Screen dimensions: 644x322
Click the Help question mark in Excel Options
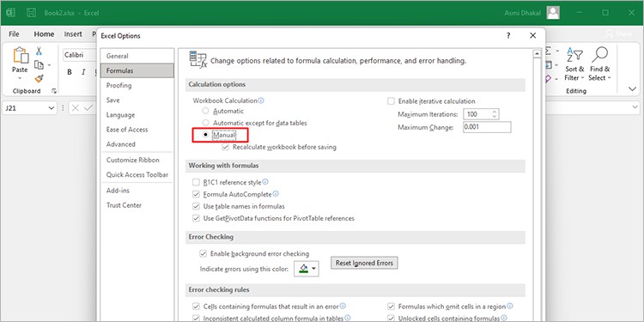508,36
